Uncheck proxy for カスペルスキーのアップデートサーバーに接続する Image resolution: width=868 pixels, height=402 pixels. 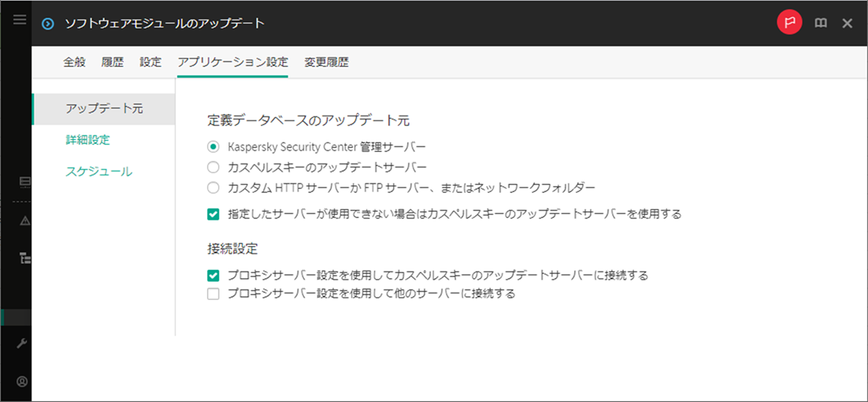213,275
